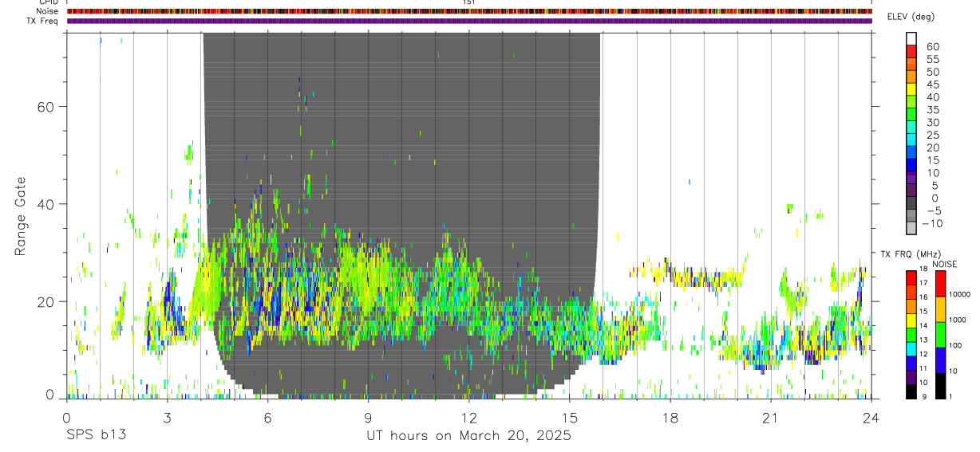The height and width of the screenshot is (452, 980).
Task: Click the purple TX FRQ swatch between 11 and 10
Action: [911, 377]
